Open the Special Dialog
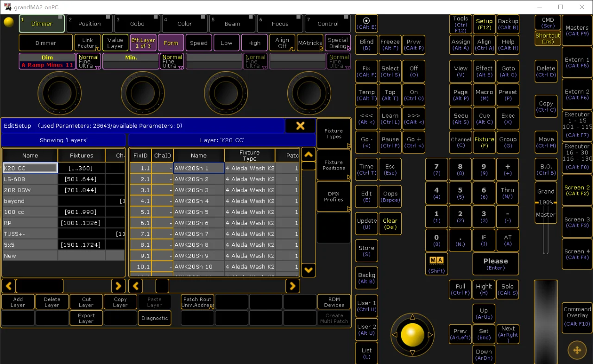 pyautogui.click(x=338, y=43)
